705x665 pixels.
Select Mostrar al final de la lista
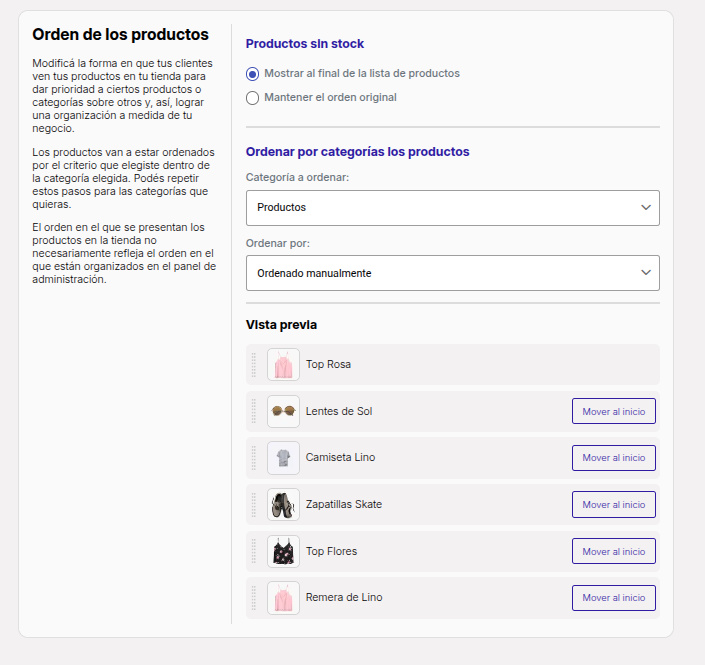[253, 74]
